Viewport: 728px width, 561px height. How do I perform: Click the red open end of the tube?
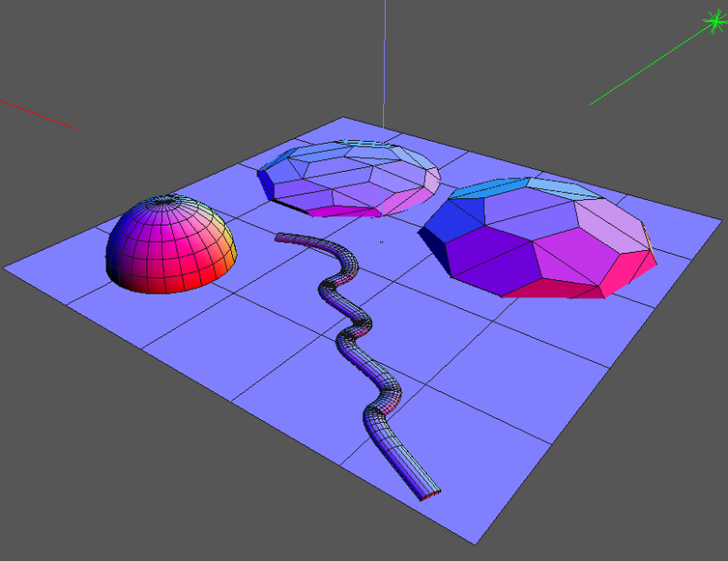coord(430,496)
